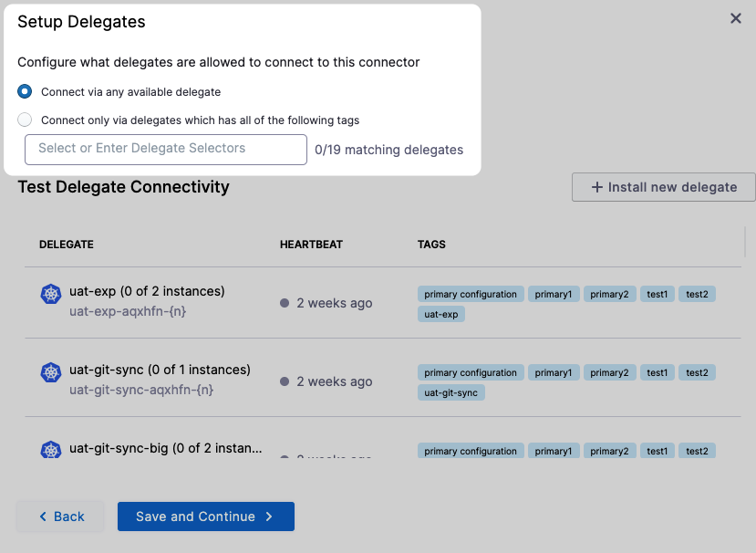Click the 'uat-exp' tag chip

pyautogui.click(x=441, y=314)
